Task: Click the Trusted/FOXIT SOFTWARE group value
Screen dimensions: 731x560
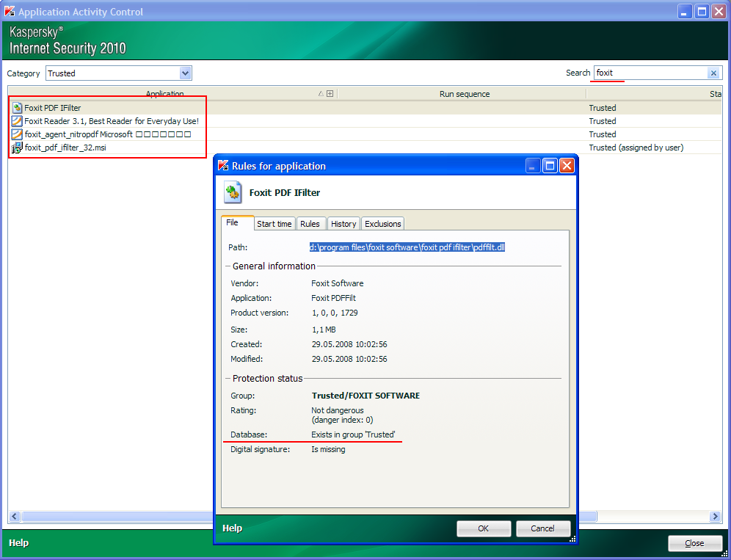Action: pos(365,396)
